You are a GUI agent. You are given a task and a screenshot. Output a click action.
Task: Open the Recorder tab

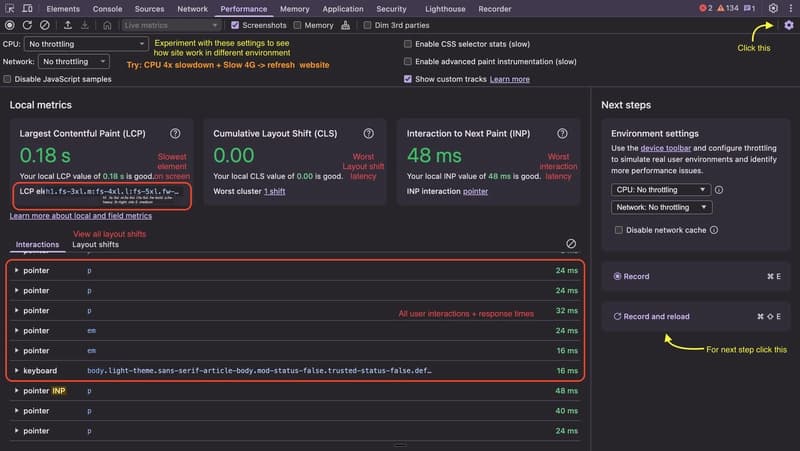point(494,9)
